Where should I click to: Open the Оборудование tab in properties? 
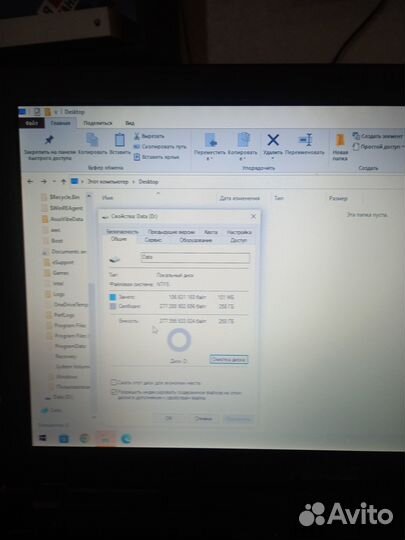(196, 240)
